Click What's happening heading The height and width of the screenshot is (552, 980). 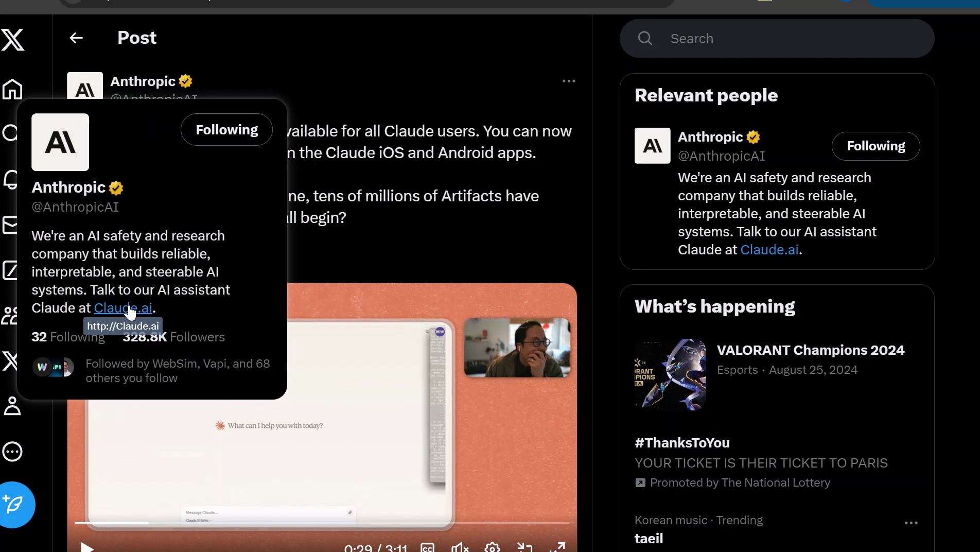(714, 307)
